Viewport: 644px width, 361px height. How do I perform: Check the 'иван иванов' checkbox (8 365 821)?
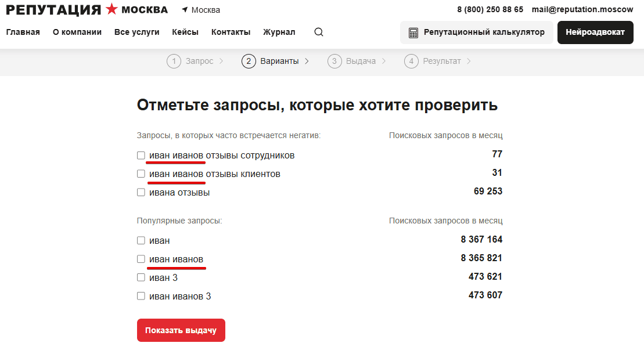(x=141, y=259)
